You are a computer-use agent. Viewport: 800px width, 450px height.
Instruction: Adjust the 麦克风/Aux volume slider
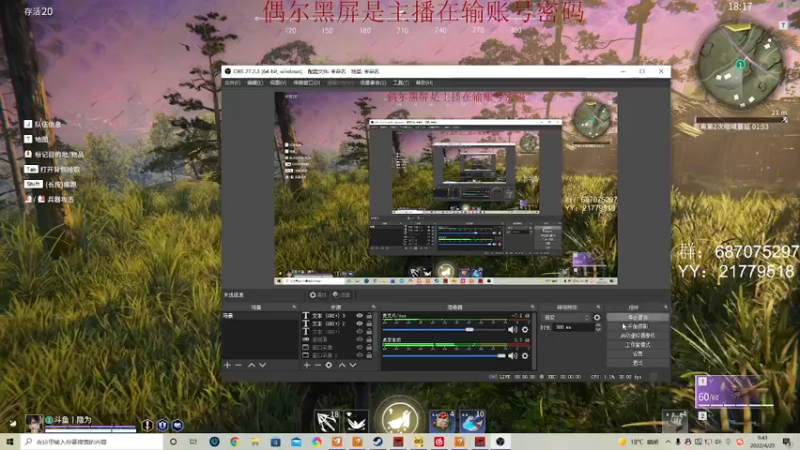tap(444, 330)
